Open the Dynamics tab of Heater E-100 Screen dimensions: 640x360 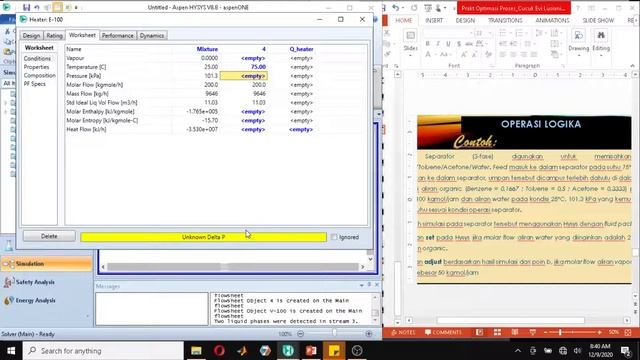tap(152, 36)
